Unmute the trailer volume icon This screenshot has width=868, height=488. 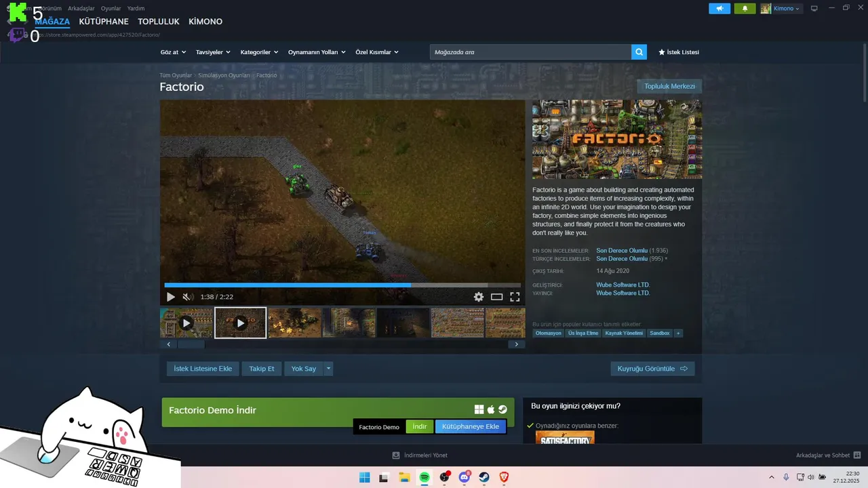188,297
